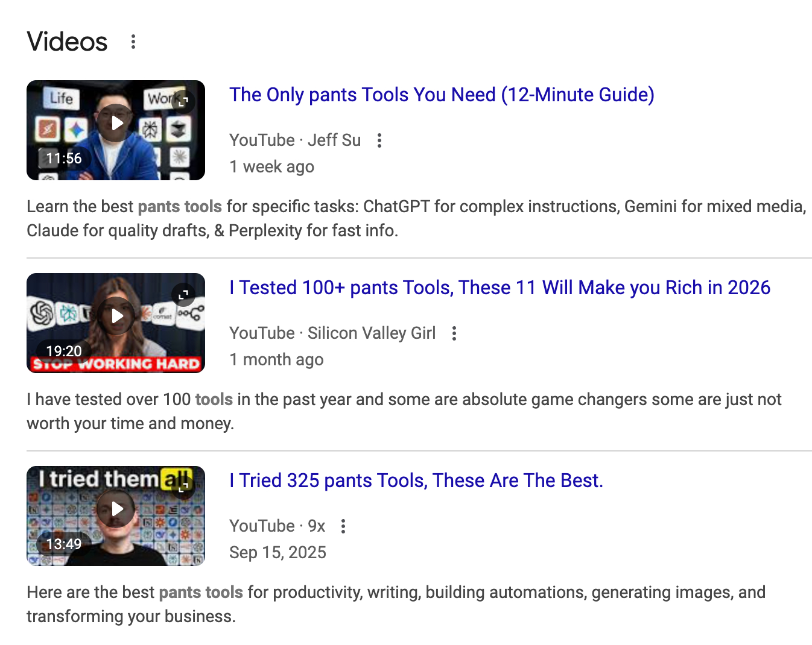Open 'The Only pants Tools You Need' link
Image resolution: width=812 pixels, height=645 pixels.
tap(442, 95)
